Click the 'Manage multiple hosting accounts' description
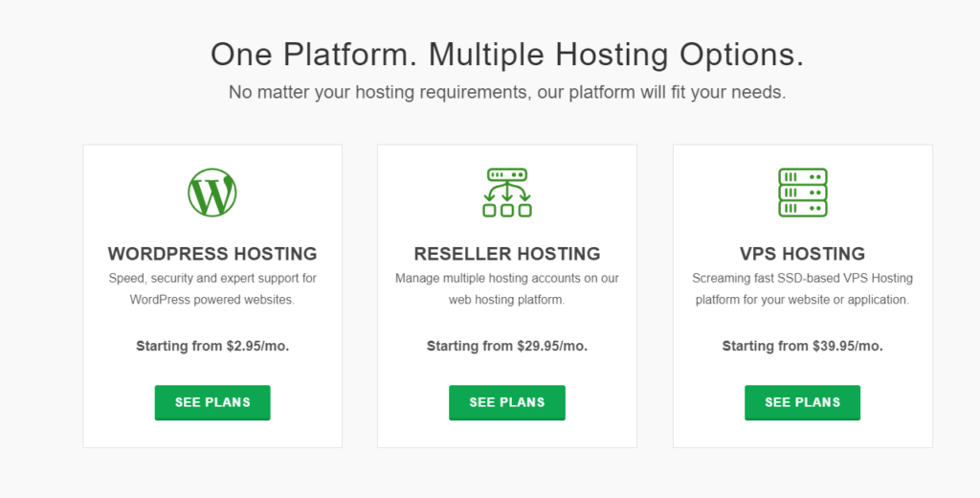The height and width of the screenshot is (498, 980). point(507,288)
